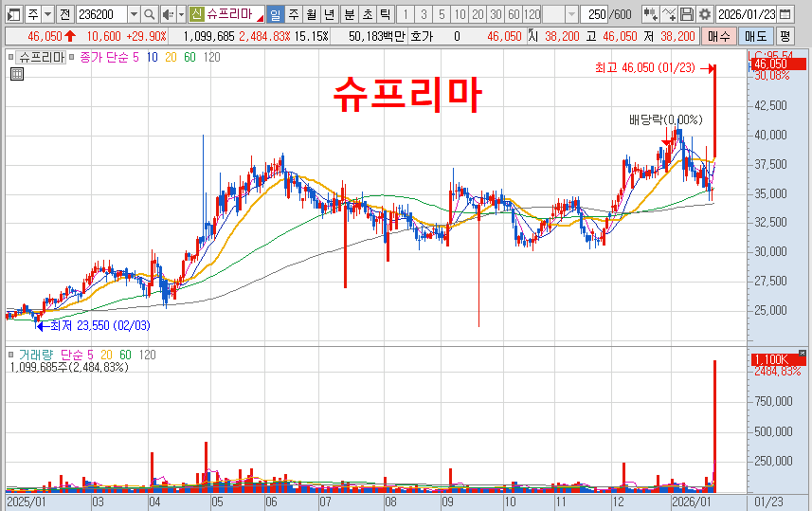Click the current price 46,050 with arrow
The width and height of the screenshot is (812, 511).
52,36
